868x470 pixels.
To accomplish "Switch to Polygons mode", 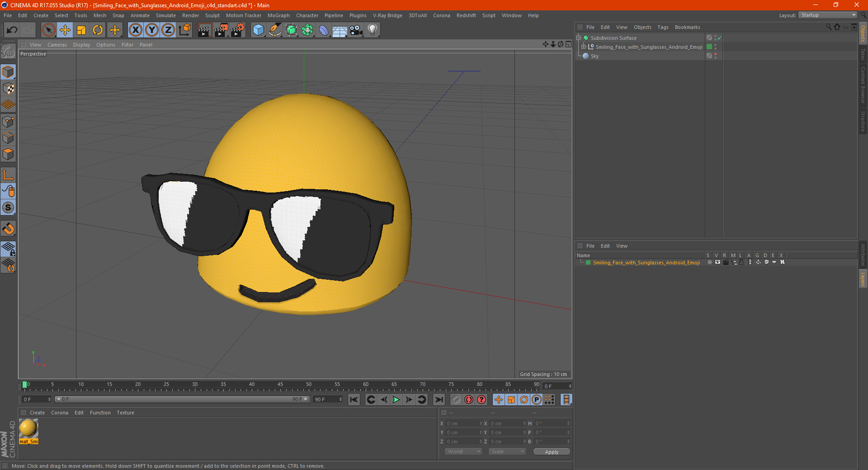I will (8, 154).
